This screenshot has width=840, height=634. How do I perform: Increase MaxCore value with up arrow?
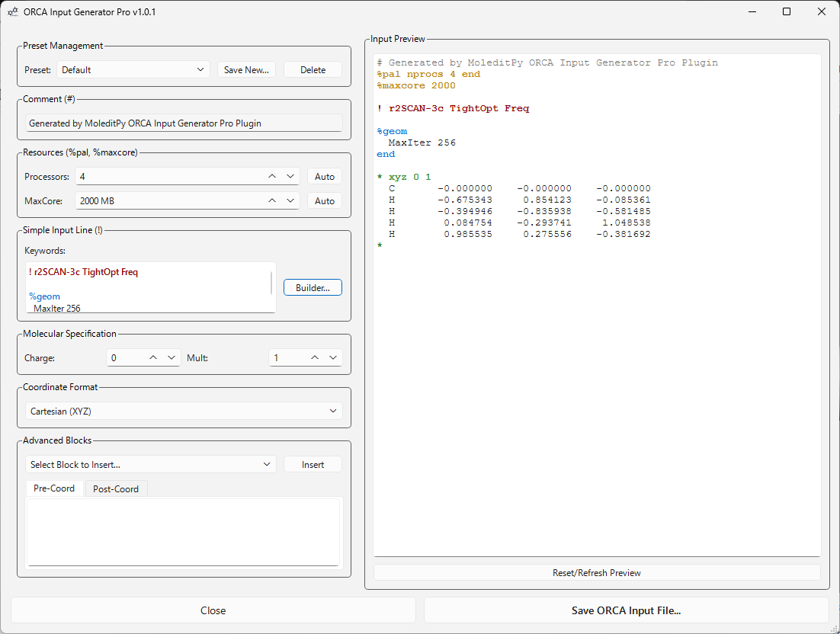[272, 200]
